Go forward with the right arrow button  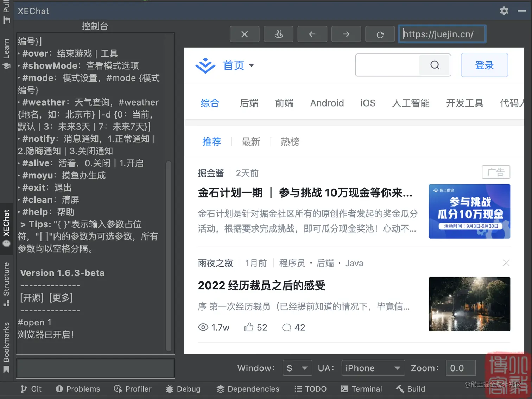pyautogui.click(x=346, y=34)
